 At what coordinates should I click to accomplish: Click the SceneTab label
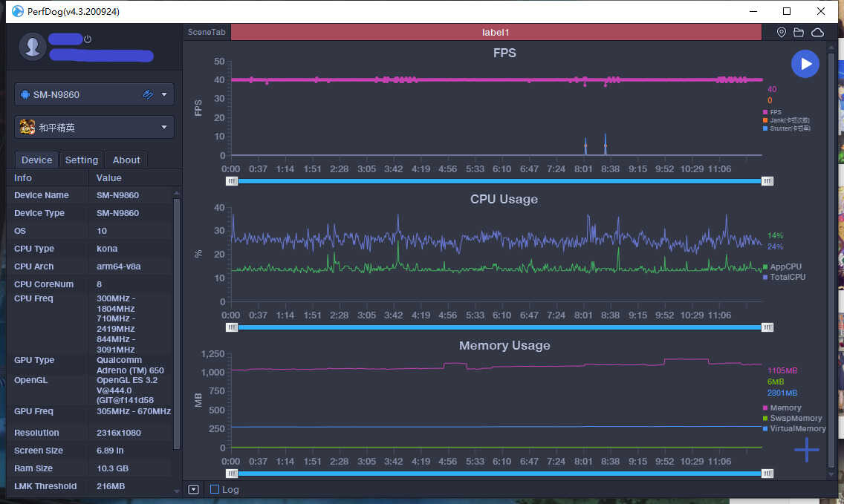click(207, 33)
